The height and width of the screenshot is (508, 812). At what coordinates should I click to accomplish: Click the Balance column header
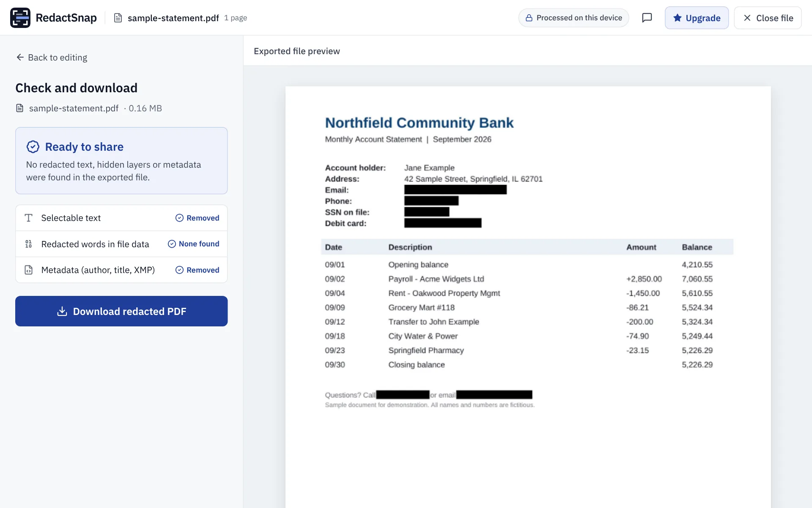tap(697, 247)
